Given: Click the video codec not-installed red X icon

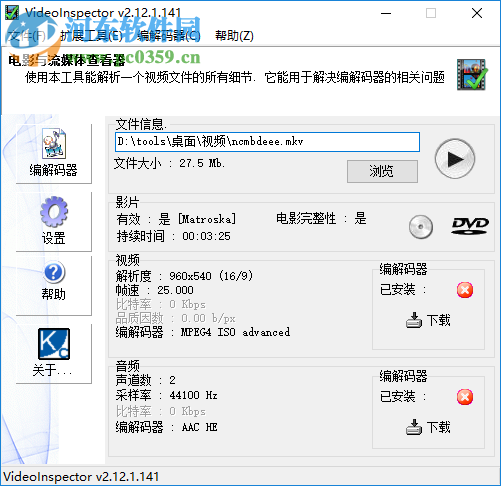Looking at the screenshot, I should tap(465, 290).
